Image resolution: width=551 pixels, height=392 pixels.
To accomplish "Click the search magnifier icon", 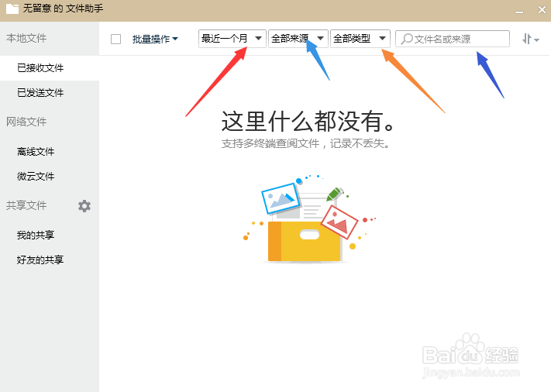I will point(407,39).
